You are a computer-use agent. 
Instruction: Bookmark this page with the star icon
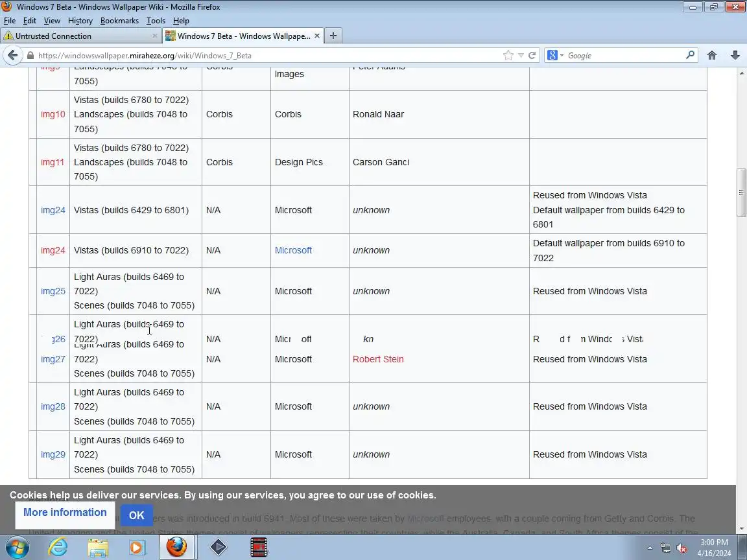[508, 55]
